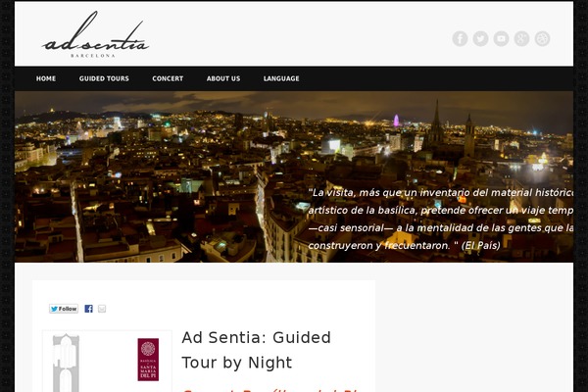Screen dimensions: 588x392
Task: Click the Barcelona night panorama banner
Action: [294, 176]
